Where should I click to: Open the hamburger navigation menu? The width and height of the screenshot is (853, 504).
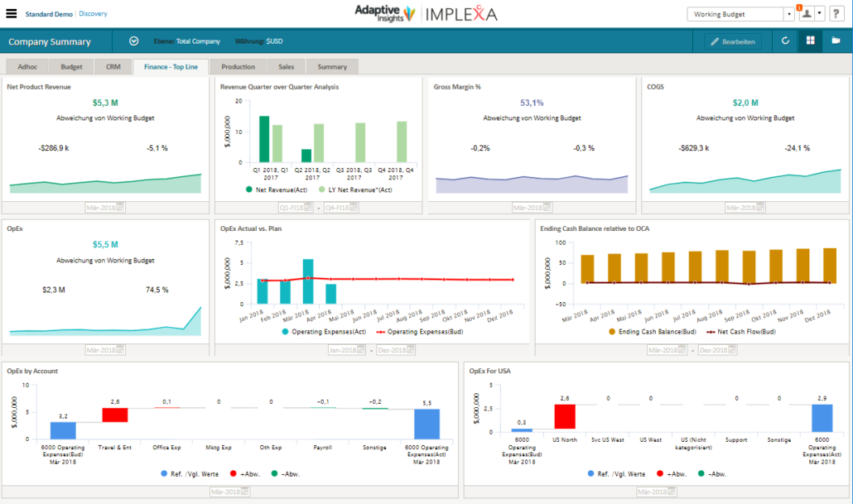[x=12, y=14]
